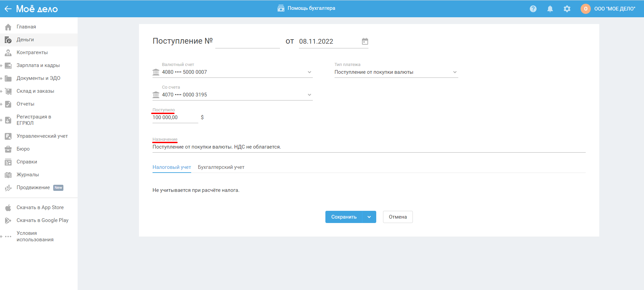644x290 pixels.
Task: Switch to Бухгалтерский учет tab
Action: (221, 167)
